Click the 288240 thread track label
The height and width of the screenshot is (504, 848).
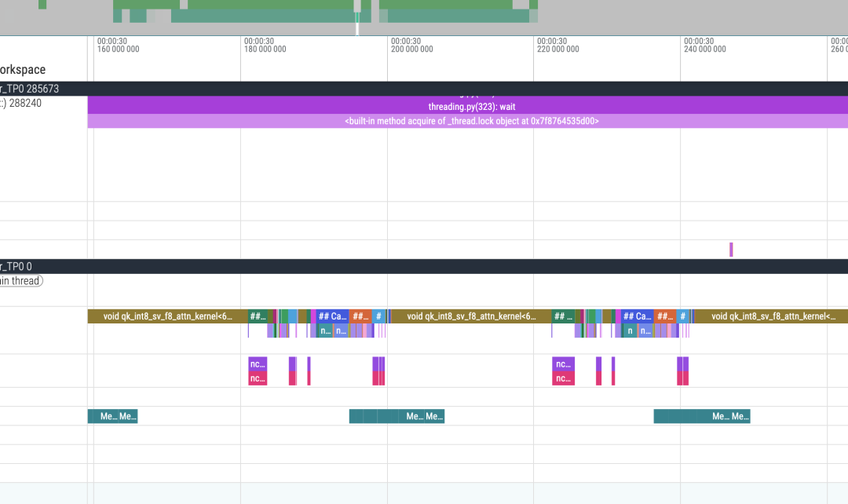coord(22,103)
